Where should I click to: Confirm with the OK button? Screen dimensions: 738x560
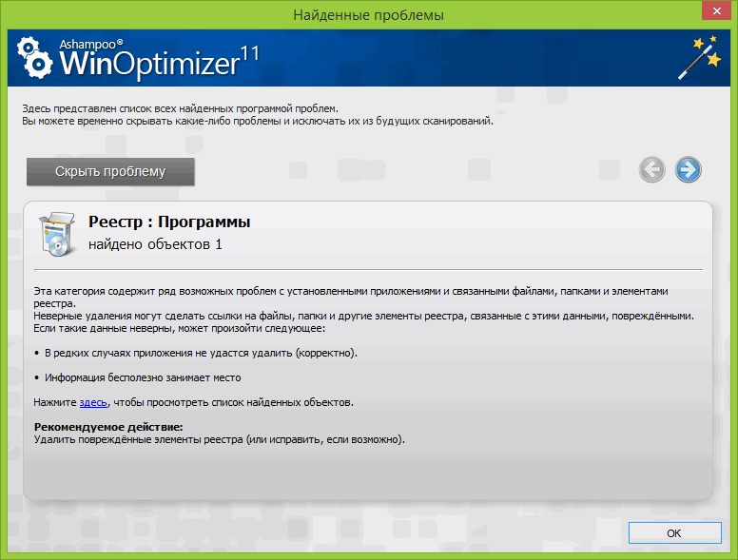[x=673, y=533]
